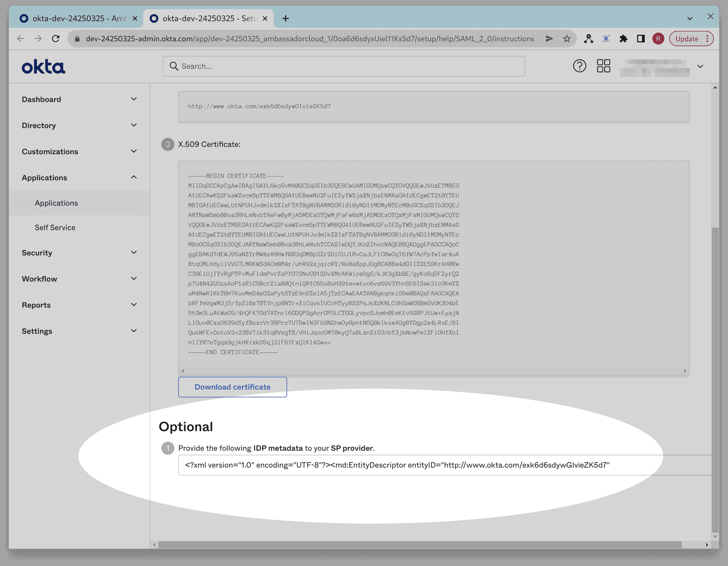Click the browser forward arrow
Image resolution: width=728 pixels, height=566 pixels.
coord(38,39)
